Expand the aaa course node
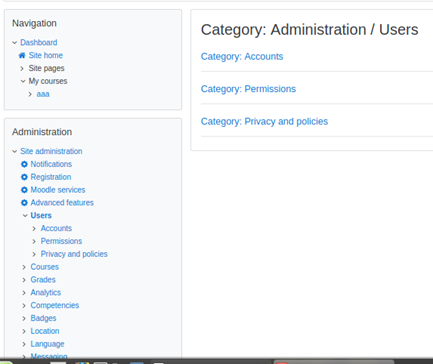 (30, 94)
